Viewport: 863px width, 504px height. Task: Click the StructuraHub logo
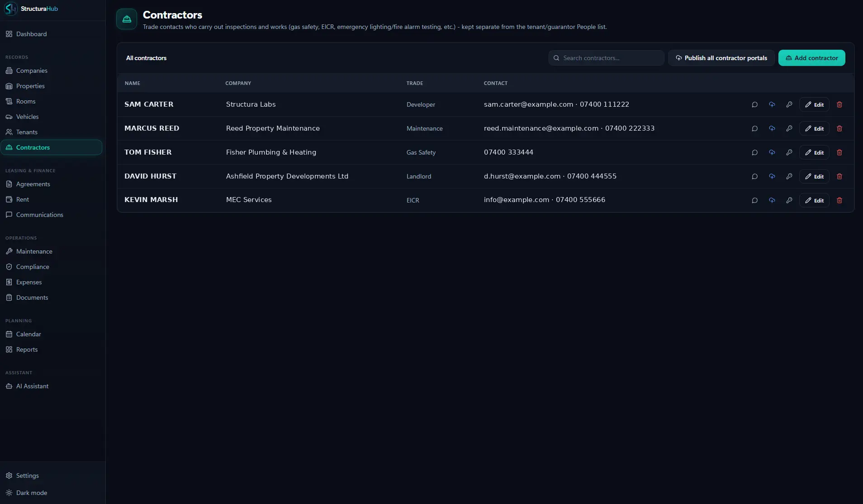click(31, 9)
